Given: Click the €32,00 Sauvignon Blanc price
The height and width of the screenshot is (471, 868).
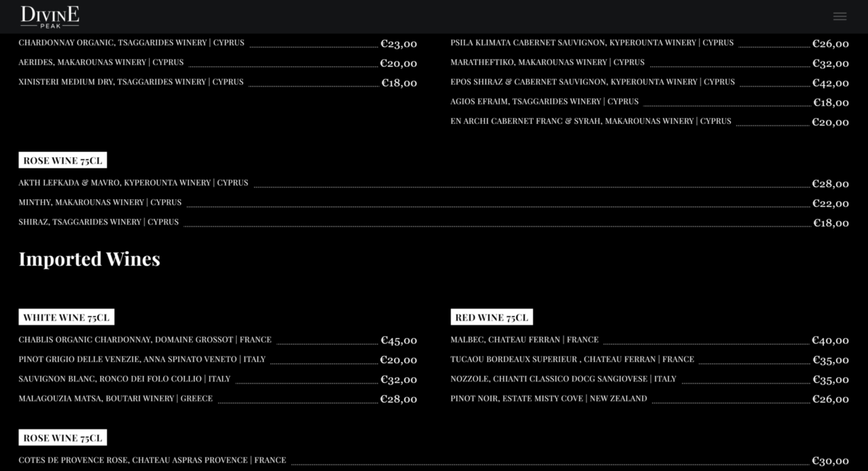Looking at the screenshot, I should tap(399, 380).
